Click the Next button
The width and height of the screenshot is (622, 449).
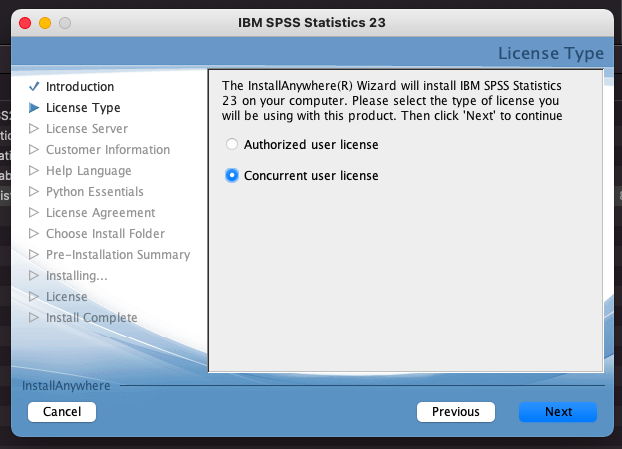[558, 412]
